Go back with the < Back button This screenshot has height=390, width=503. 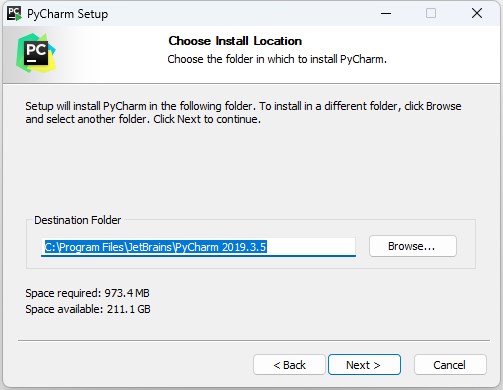(x=289, y=365)
